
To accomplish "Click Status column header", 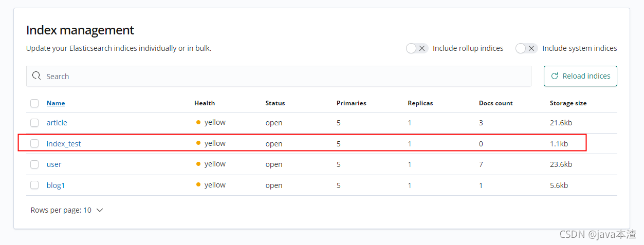I will 275,103.
